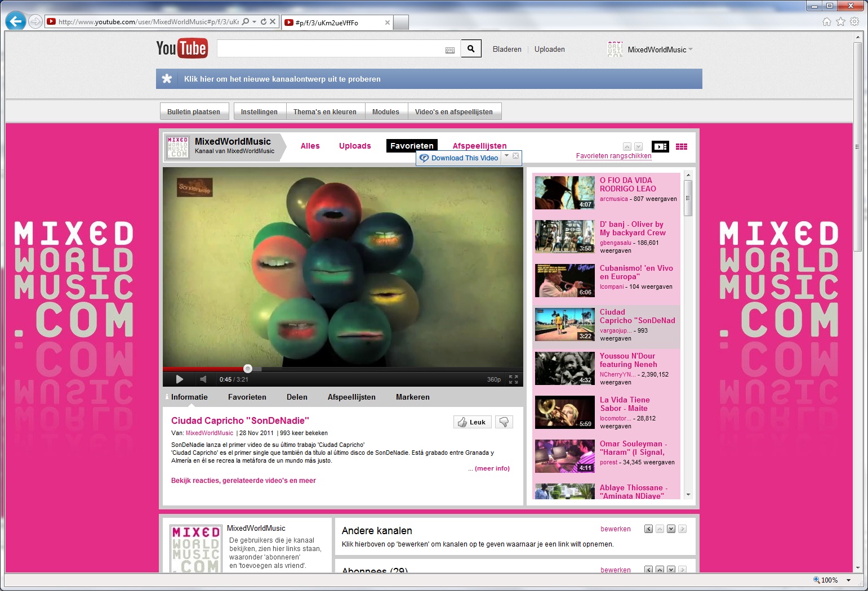Open the Favorieten tab below video
Viewport: 868px width, 591px height.
(x=247, y=397)
